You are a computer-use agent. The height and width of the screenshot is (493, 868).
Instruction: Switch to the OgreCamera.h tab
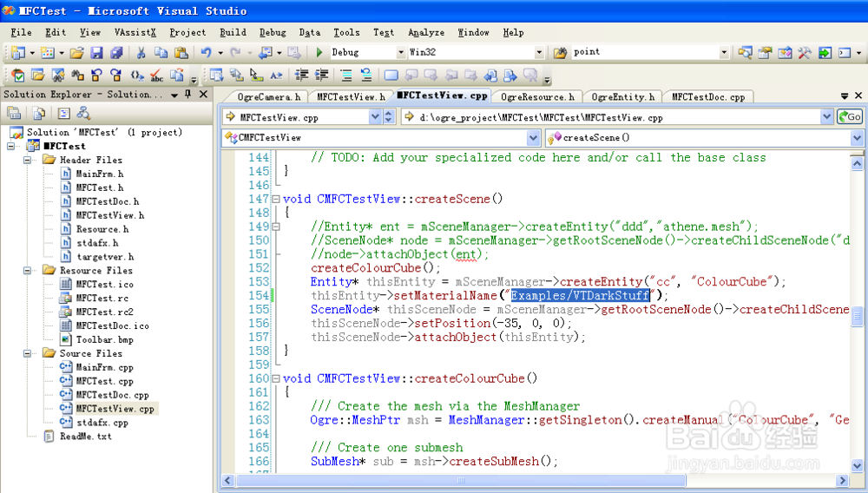tap(268, 97)
